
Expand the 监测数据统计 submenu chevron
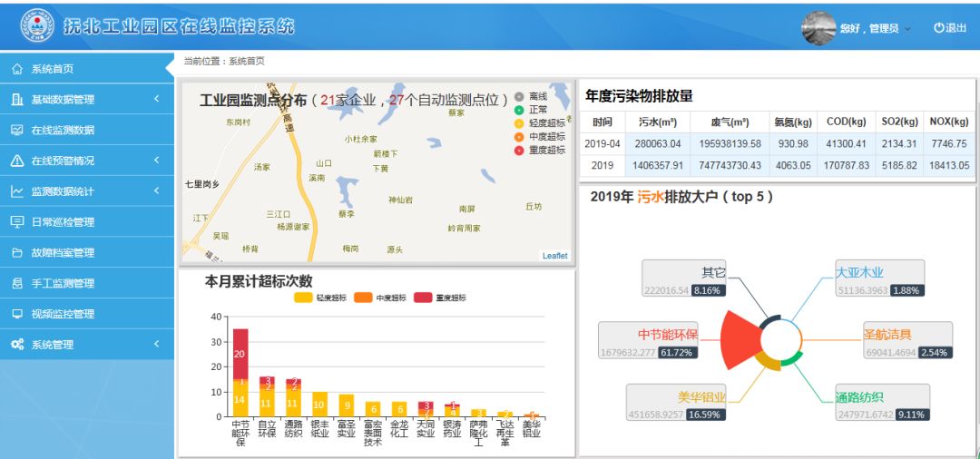click(156, 191)
